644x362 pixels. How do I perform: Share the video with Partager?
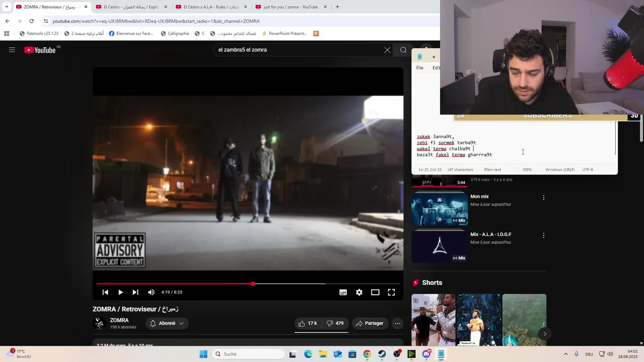pyautogui.click(x=370, y=323)
